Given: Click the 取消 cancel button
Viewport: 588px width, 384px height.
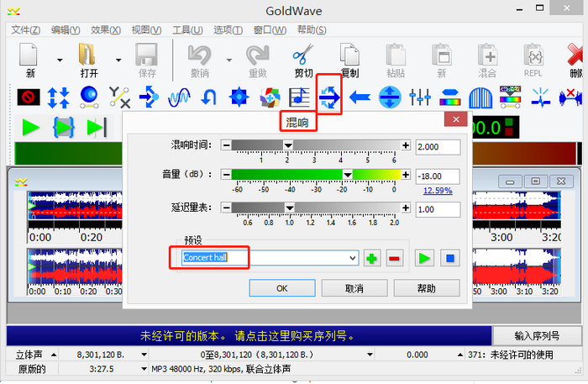Looking at the screenshot, I should (x=354, y=288).
